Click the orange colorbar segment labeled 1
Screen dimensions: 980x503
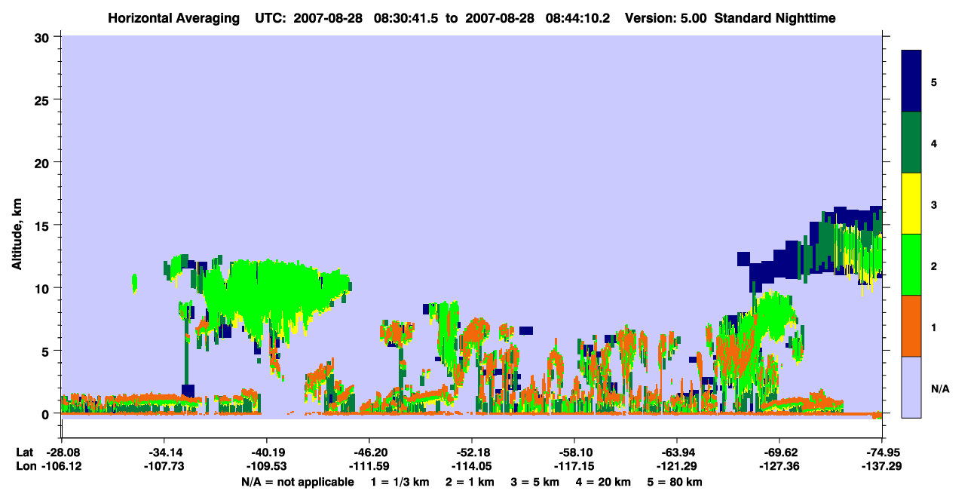911,326
